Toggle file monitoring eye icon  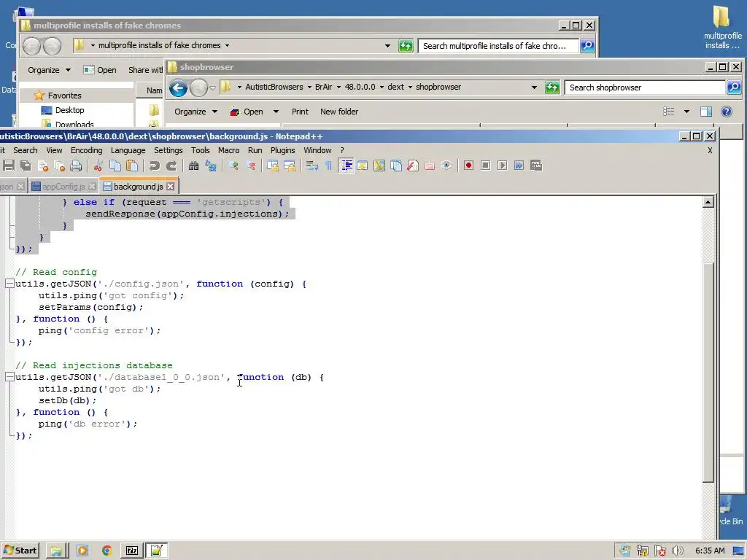(x=446, y=166)
